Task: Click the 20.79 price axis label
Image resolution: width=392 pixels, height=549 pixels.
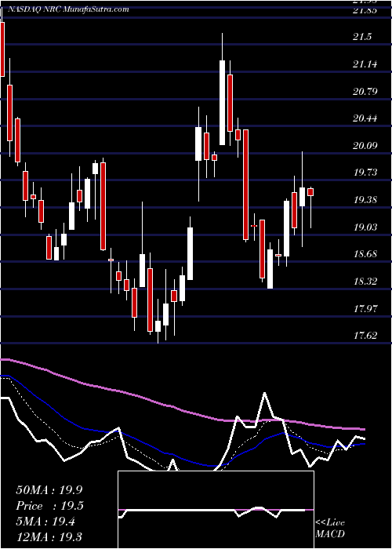Action: (365, 92)
